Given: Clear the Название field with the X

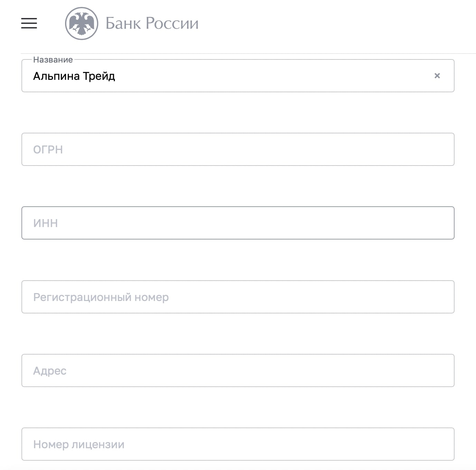Looking at the screenshot, I should click(x=437, y=76).
